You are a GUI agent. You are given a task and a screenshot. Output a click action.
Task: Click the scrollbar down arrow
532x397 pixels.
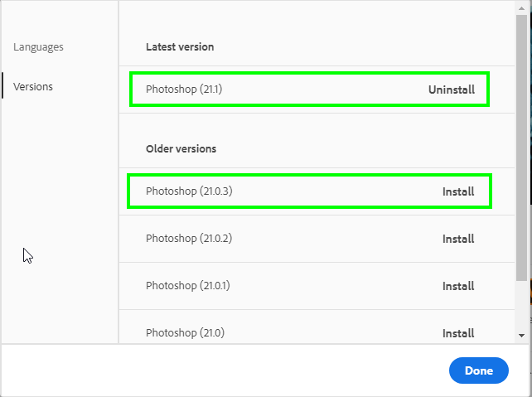(x=521, y=336)
